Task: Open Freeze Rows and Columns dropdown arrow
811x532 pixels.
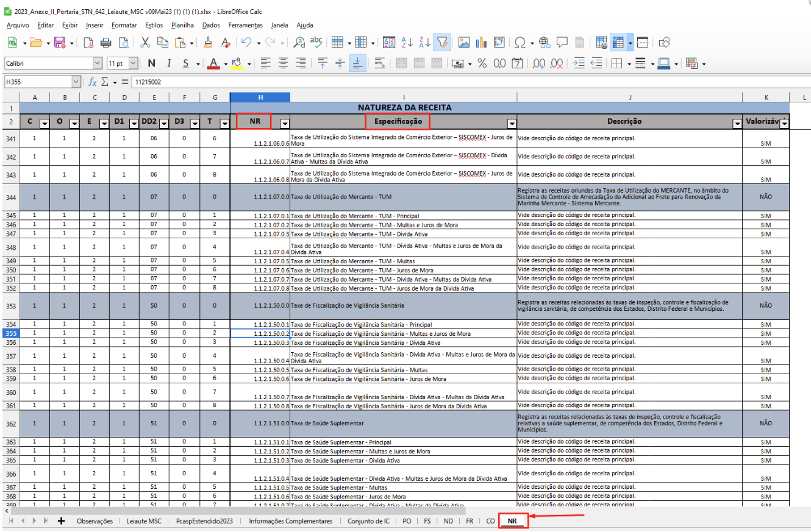Action: pos(630,42)
